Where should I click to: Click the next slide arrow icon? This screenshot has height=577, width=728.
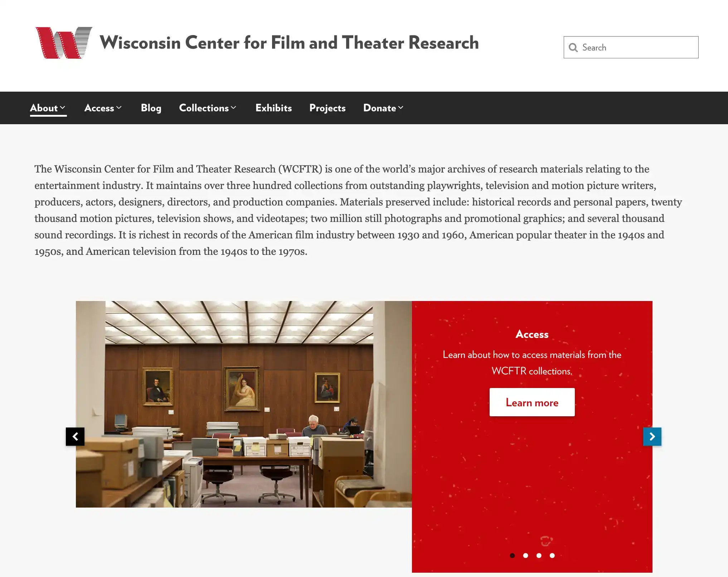click(x=652, y=436)
